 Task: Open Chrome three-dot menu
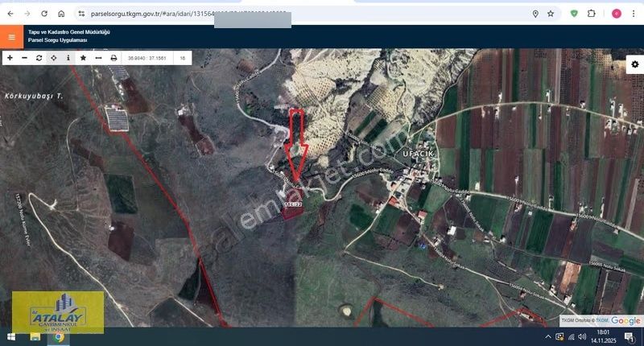click(x=634, y=14)
